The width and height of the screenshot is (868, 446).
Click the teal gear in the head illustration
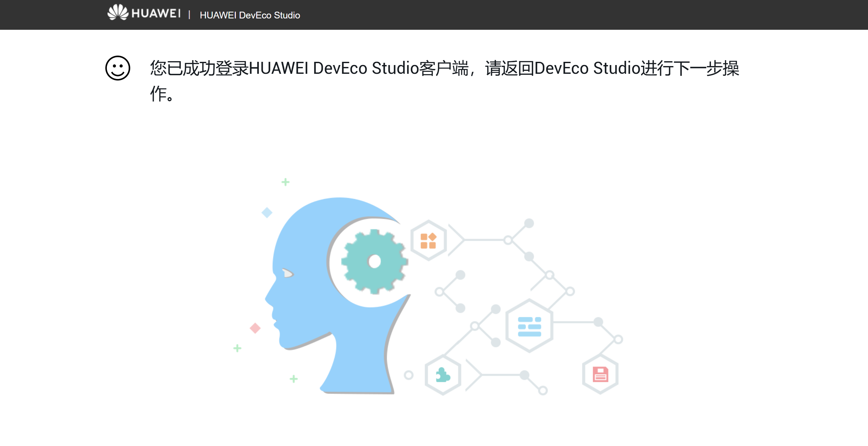click(x=374, y=262)
